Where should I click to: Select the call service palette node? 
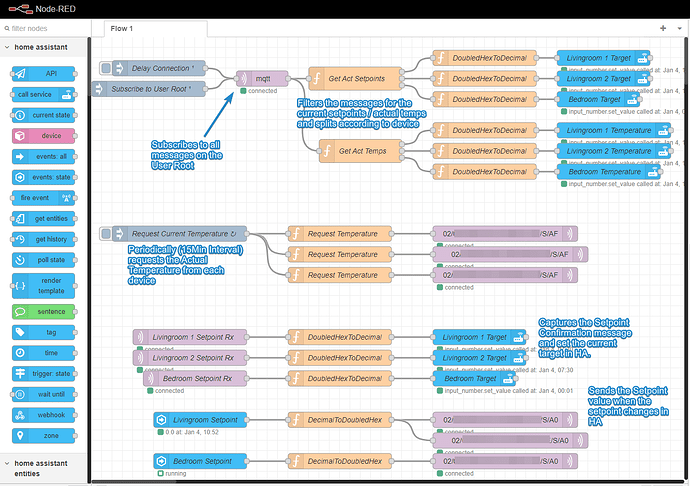click(x=46, y=94)
